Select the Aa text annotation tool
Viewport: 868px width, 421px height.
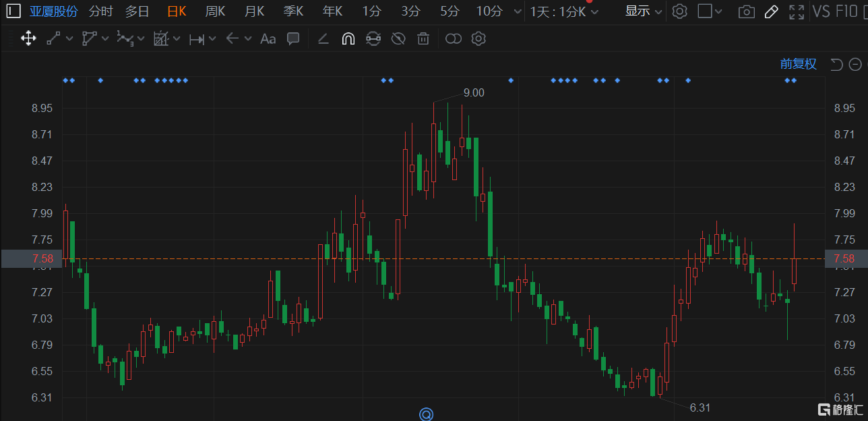[268, 38]
